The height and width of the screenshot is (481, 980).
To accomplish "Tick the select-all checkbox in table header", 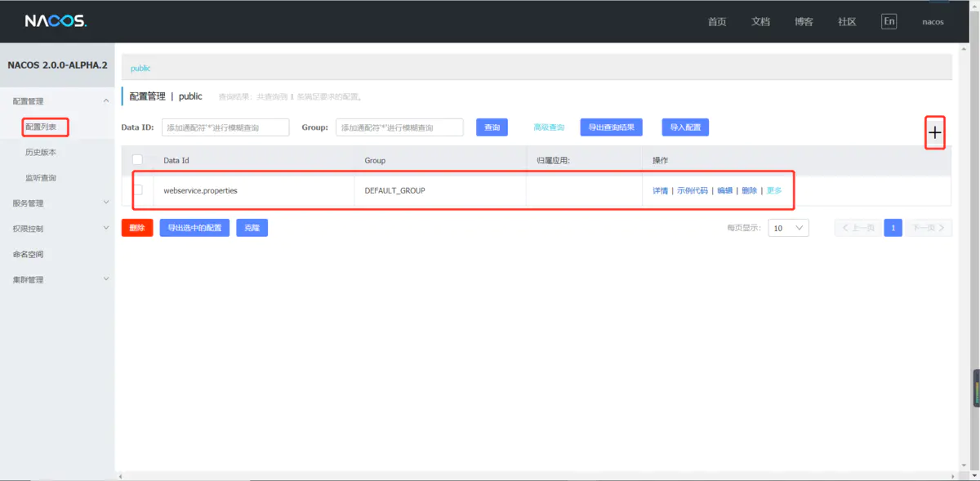I will pos(137,160).
